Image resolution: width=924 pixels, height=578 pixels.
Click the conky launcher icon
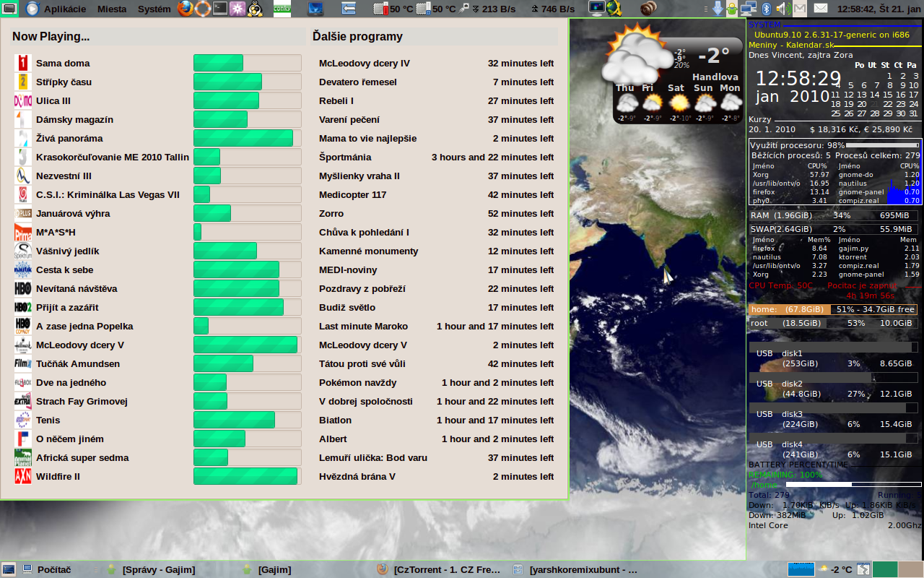point(282,9)
